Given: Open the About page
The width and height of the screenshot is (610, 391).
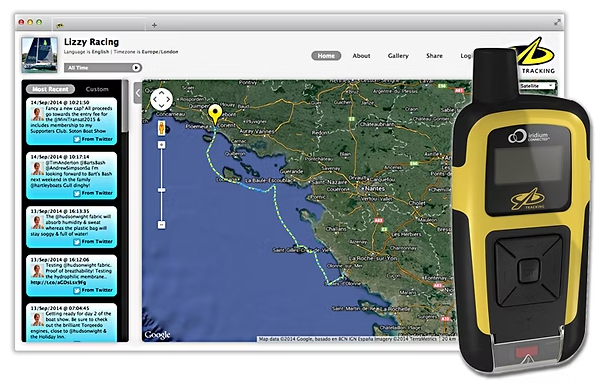Looking at the screenshot, I should pos(361,56).
